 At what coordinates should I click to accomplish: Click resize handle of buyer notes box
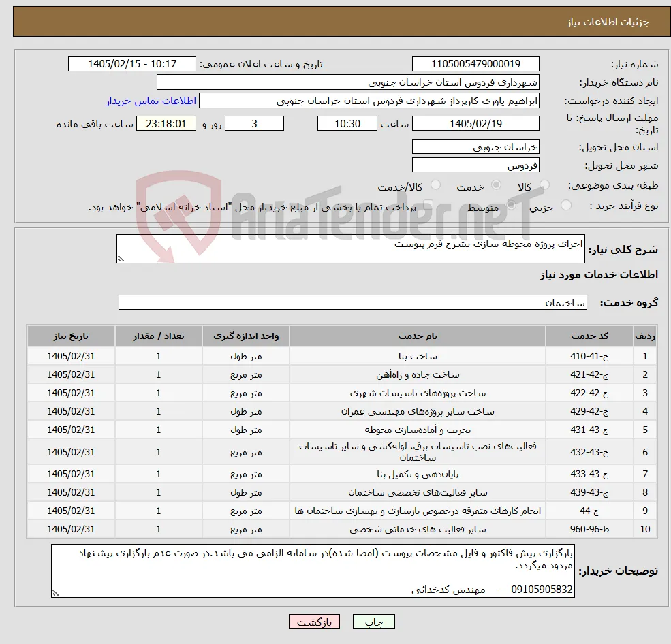[55, 593]
